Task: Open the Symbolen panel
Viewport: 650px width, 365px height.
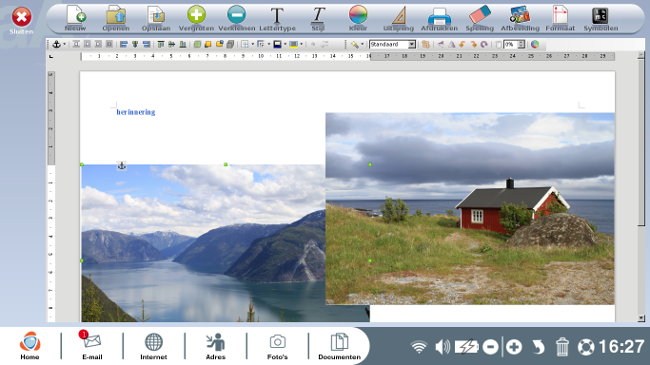Action: (x=601, y=18)
